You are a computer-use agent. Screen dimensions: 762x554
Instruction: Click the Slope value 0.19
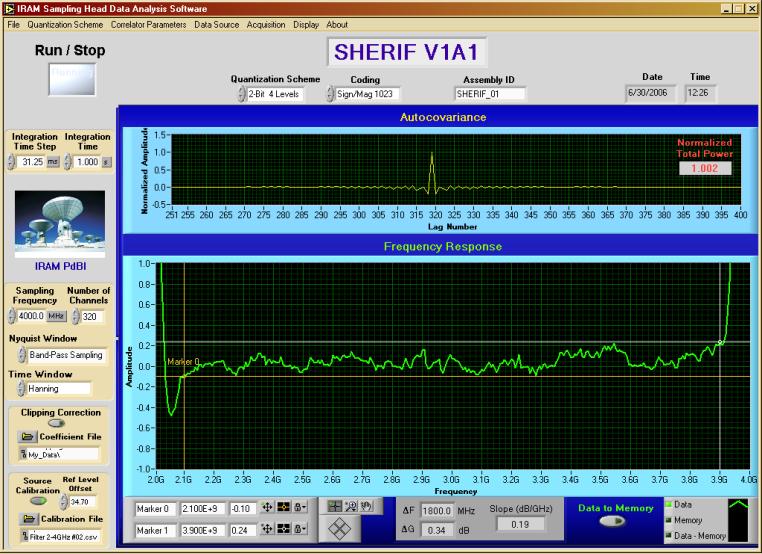[x=520, y=524]
